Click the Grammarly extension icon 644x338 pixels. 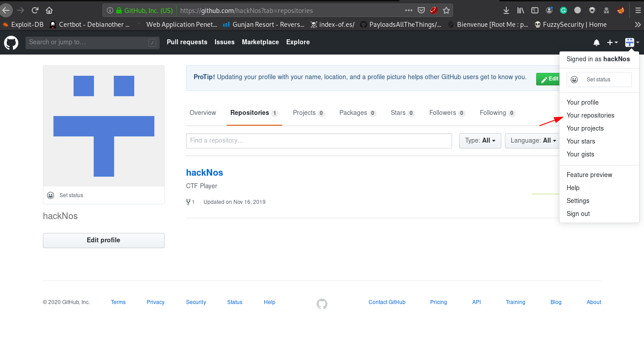pos(563,10)
